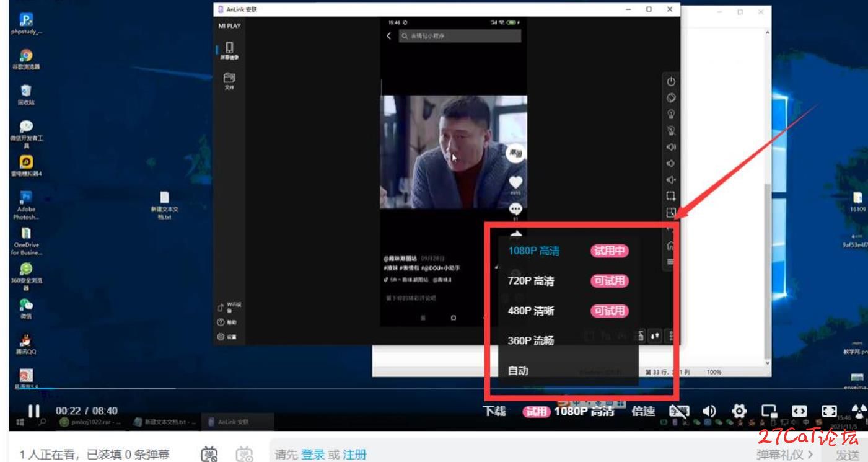Image resolution: width=868 pixels, height=462 pixels.
Task: Click the phone search box 表情包小程序
Action: (x=460, y=36)
